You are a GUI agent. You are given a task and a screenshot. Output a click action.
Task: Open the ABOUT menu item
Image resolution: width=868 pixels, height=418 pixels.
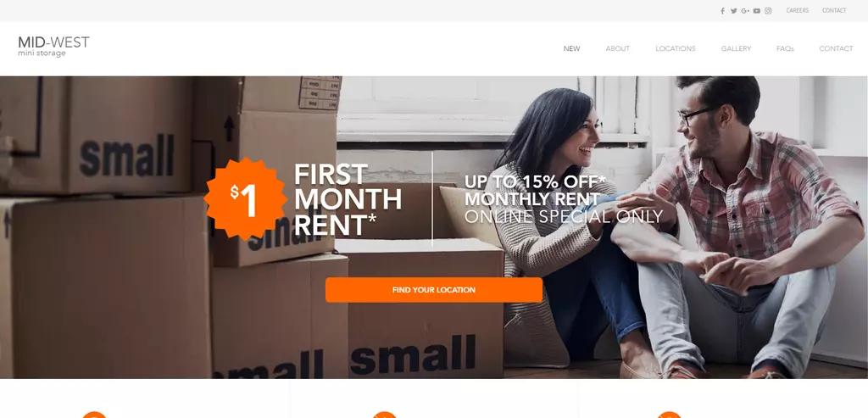click(617, 48)
